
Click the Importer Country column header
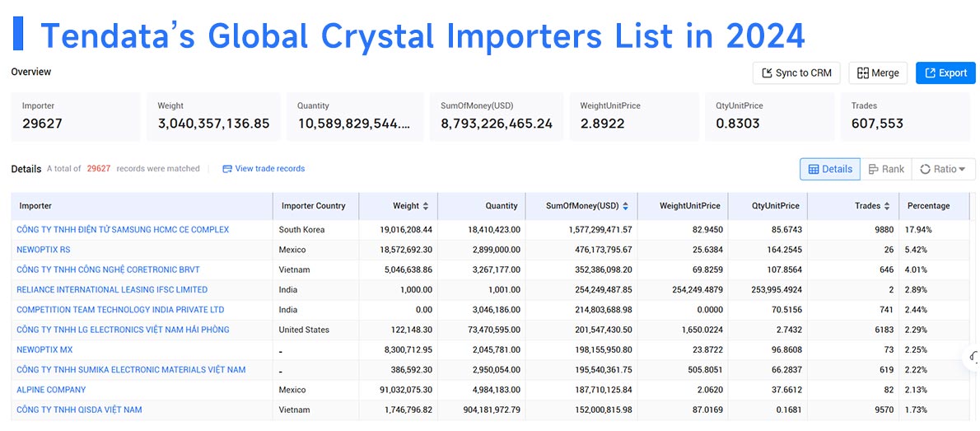point(315,206)
